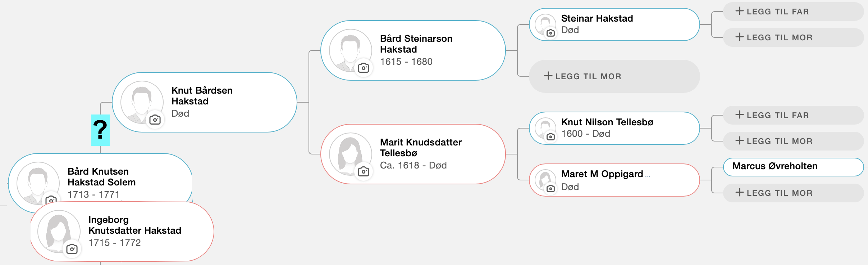This screenshot has width=868, height=265.
Task: Add mother for Steinar Hakstad
Action: (x=793, y=37)
